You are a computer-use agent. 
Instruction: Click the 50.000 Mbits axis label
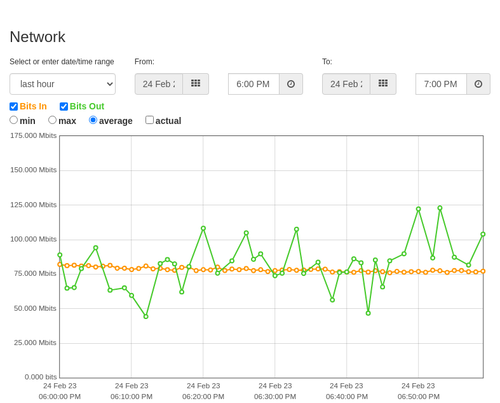pos(35,308)
